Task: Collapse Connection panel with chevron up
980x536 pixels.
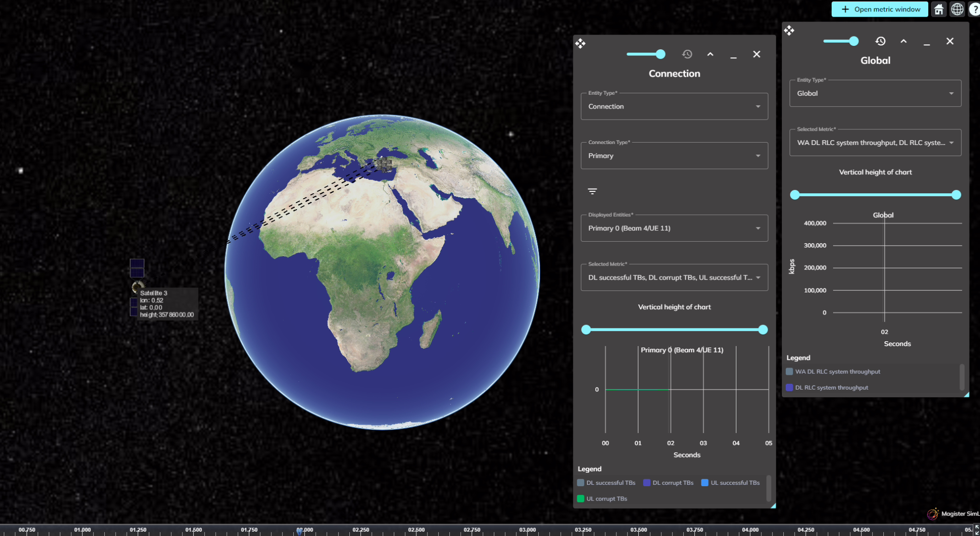Action: (710, 54)
